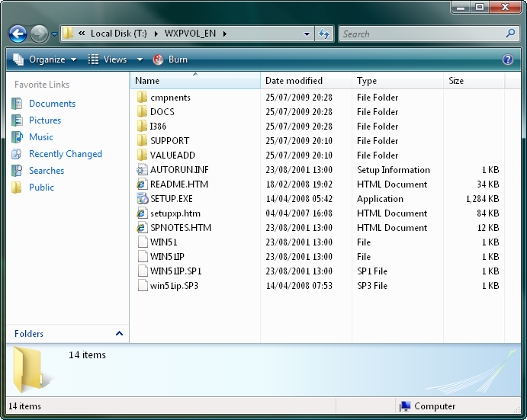Click the file name SETUP.EXE

coord(172,199)
